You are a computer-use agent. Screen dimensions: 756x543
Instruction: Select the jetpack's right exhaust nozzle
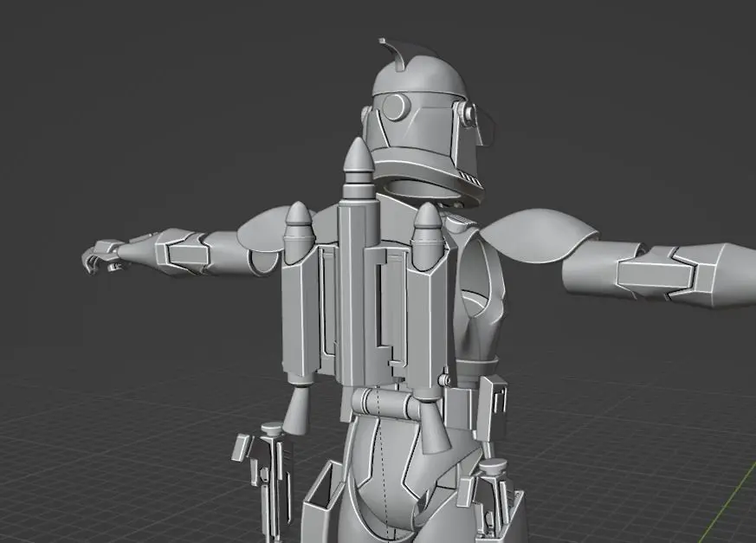(x=434, y=427)
